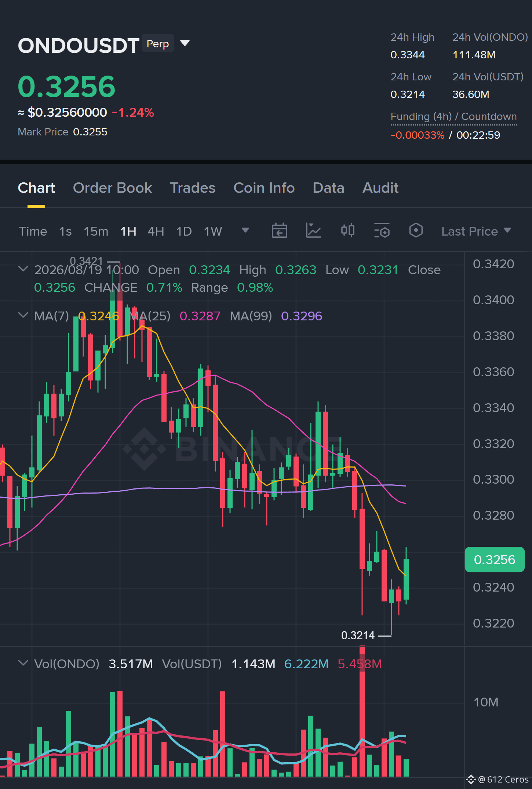The height and width of the screenshot is (789, 532).
Task: Switch to the Data tab
Action: pyautogui.click(x=328, y=188)
